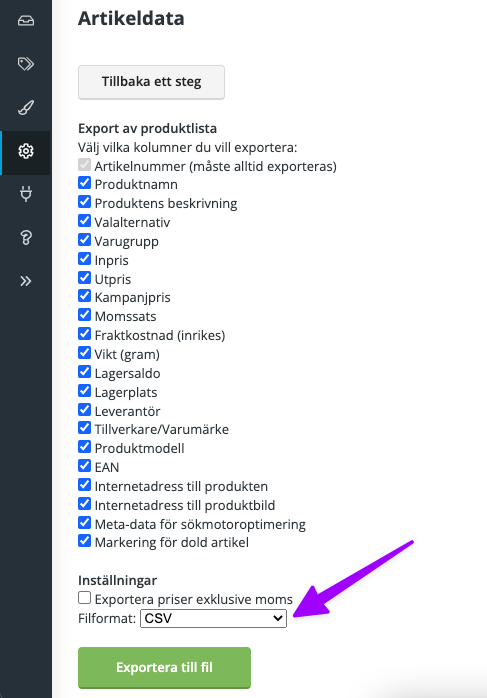
Task: Uncheck the Lagersaldo checkbox
Action: [84, 372]
